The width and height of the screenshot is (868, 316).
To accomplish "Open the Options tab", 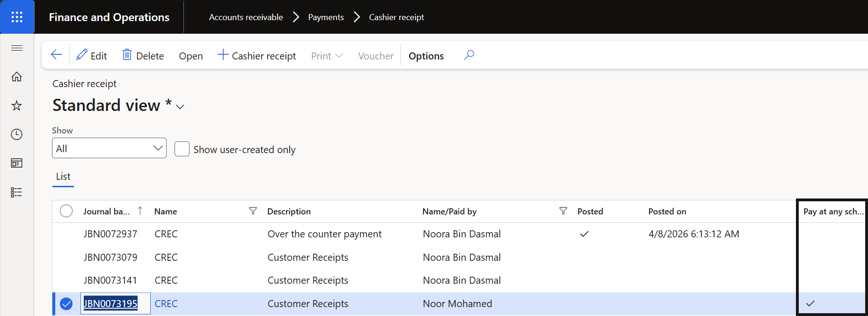I will tap(426, 56).
